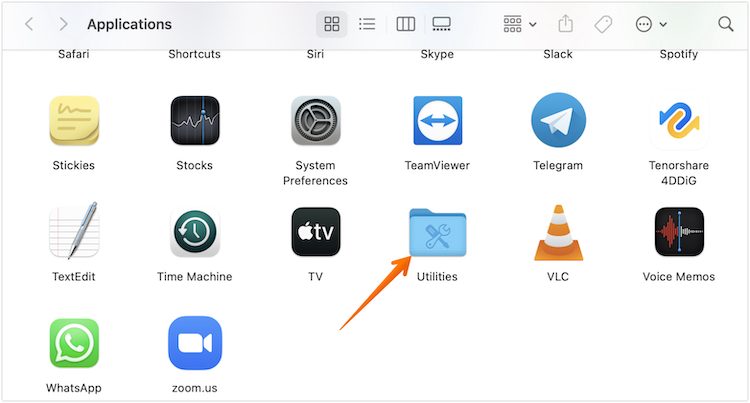
Task: Select the Apple TV app icon
Action: pos(316,232)
